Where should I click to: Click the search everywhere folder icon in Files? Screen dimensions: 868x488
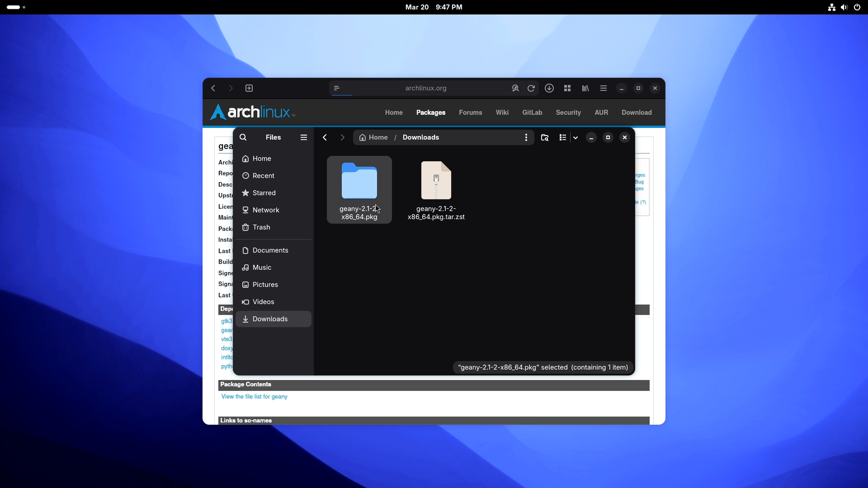545,137
